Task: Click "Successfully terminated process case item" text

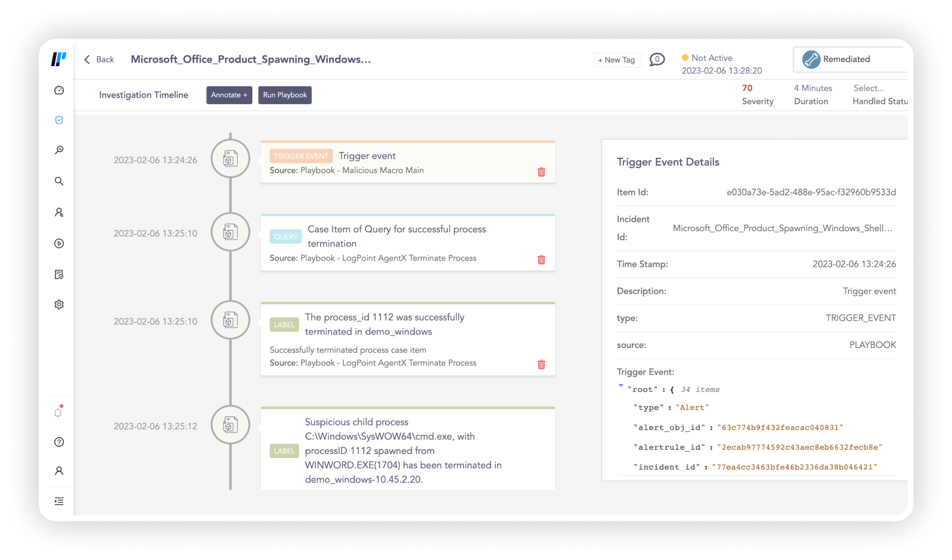Action: [x=348, y=350]
